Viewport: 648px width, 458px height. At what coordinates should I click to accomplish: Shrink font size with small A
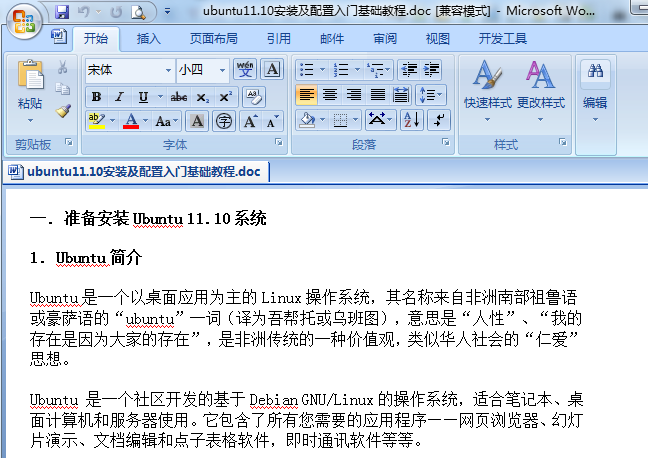pos(273,121)
